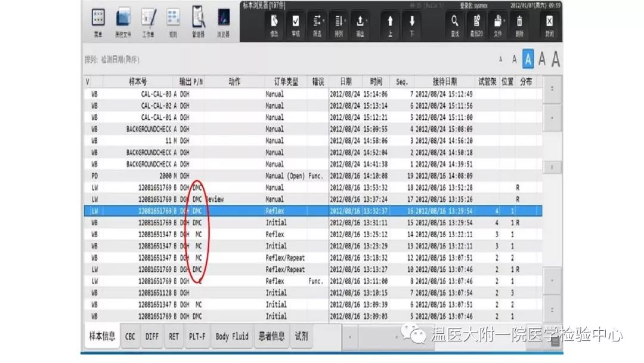Open the 质控文件 QC file icon
The height and width of the screenshot is (363, 644).
(123, 23)
